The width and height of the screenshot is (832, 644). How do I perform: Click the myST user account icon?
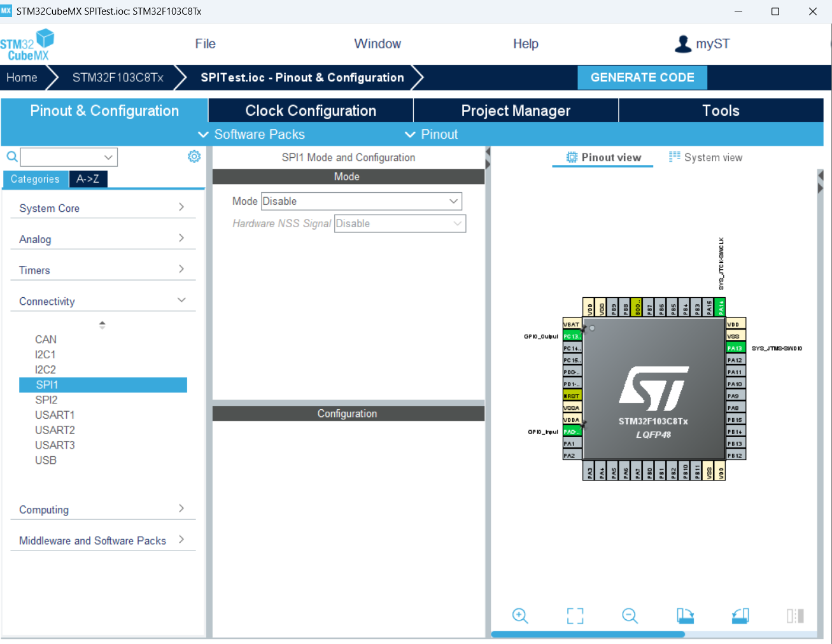(683, 44)
